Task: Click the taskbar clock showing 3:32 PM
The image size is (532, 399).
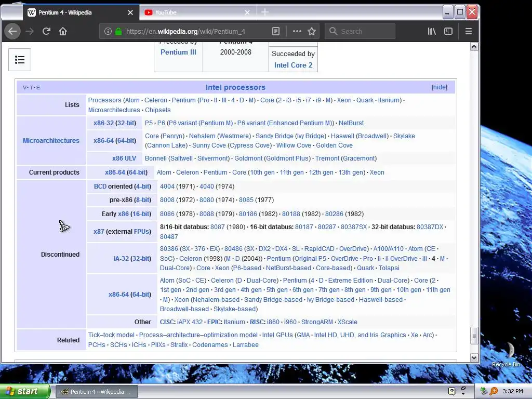Action: pyautogui.click(x=513, y=391)
